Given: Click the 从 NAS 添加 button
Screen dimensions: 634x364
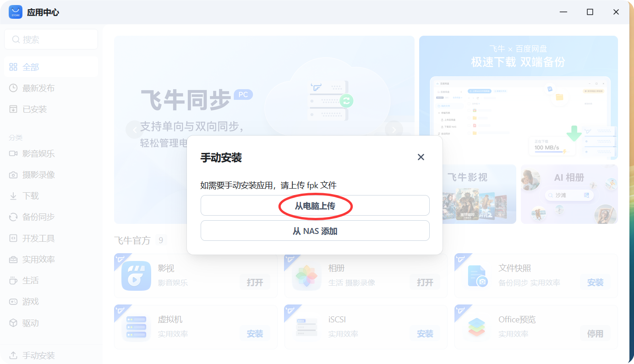Looking at the screenshot, I should pos(315,230).
